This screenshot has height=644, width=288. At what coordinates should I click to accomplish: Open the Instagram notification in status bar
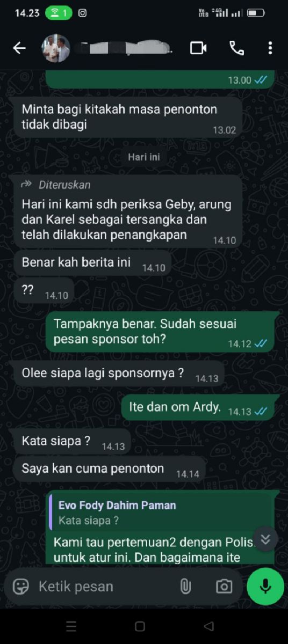[82, 13]
